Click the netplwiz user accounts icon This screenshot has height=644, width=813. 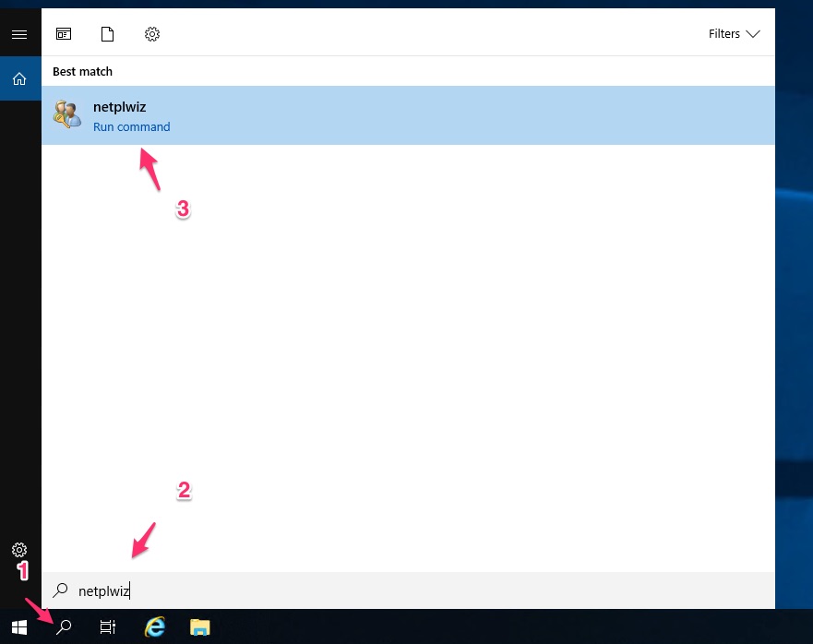click(67, 115)
